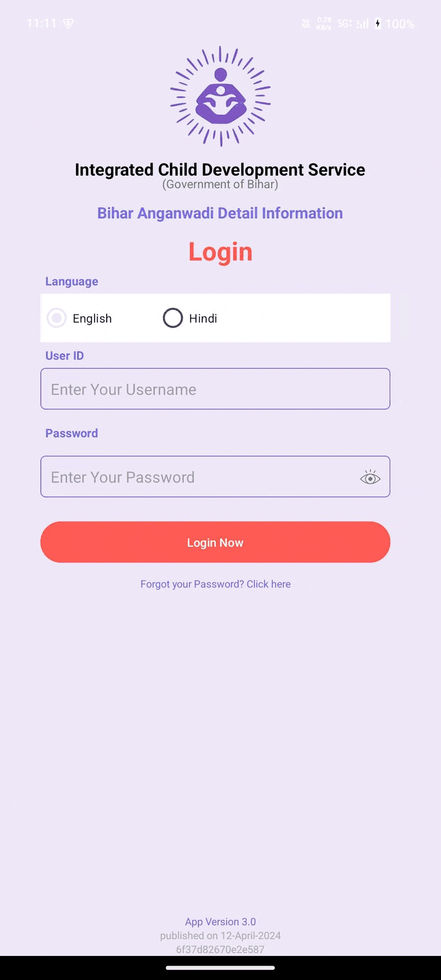The height and width of the screenshot is (980, 441).
Task: Tap the Integrated Child Development Service title
Action: [220, 169]
